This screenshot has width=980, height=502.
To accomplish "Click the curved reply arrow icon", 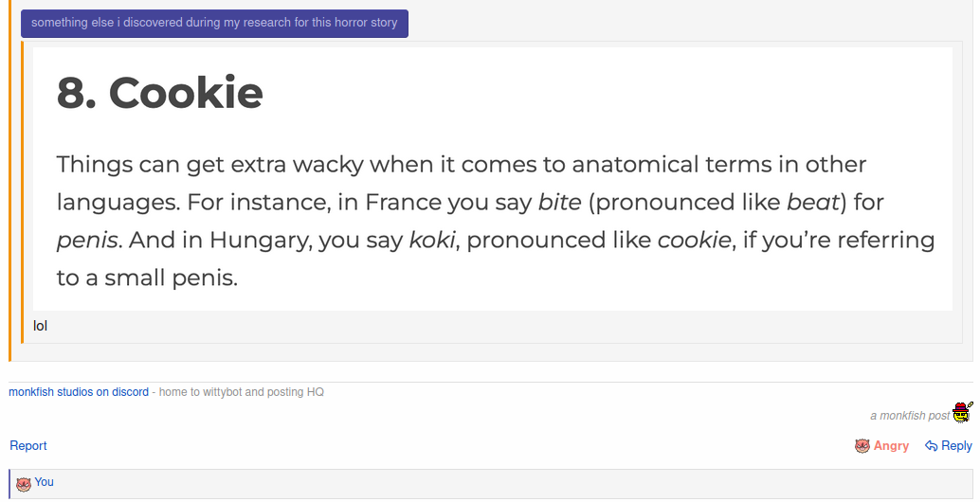I will (x=932, y=446).
